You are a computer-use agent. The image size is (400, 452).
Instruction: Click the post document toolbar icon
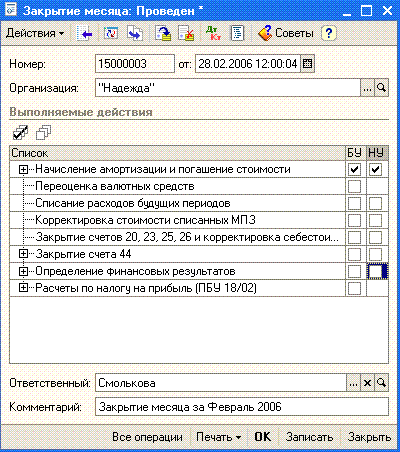163,33
